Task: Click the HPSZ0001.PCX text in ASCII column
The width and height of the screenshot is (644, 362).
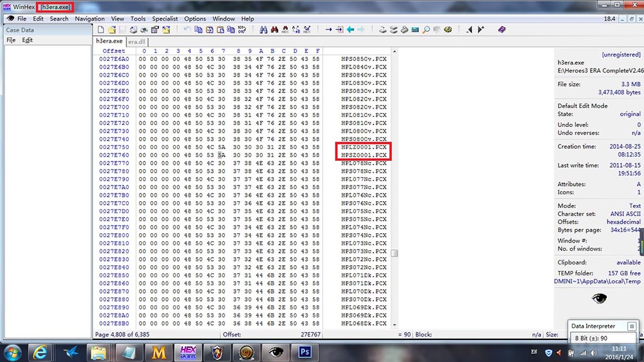Action: (364, 155)
